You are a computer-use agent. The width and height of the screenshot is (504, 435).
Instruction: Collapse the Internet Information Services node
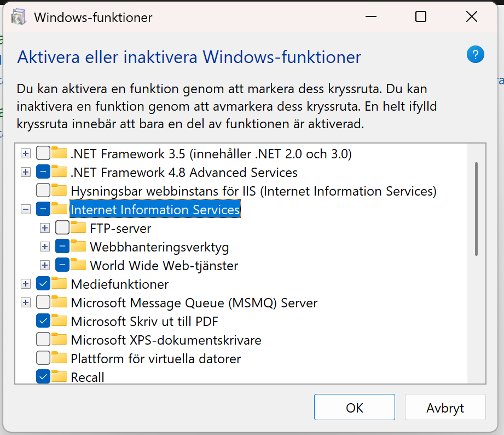click(x=25, y=209)
